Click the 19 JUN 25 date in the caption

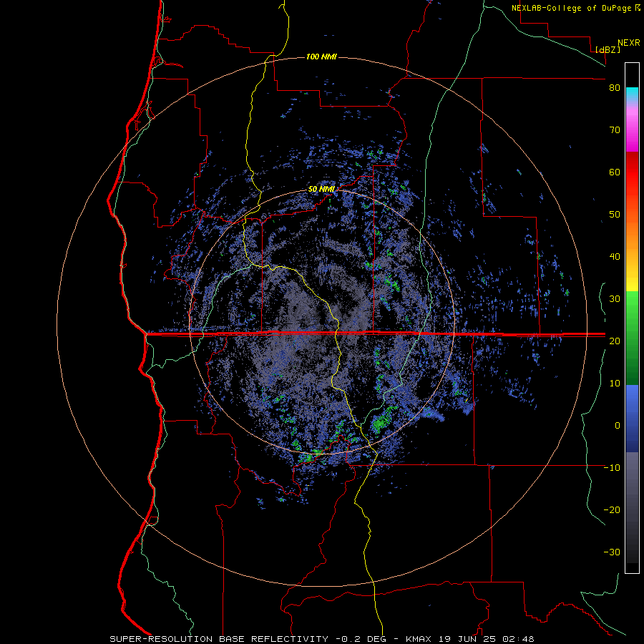point(466,639)
